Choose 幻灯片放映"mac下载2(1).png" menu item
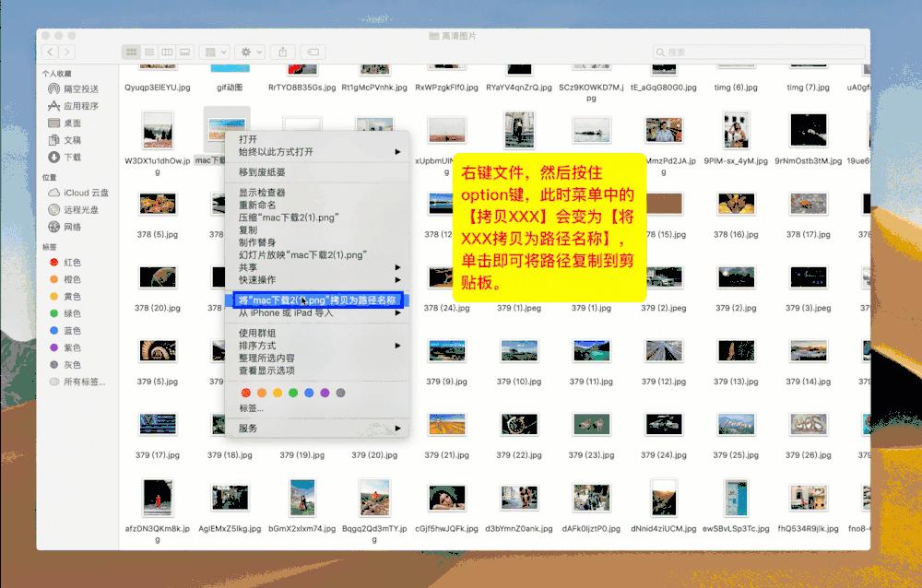 (317, 254)
